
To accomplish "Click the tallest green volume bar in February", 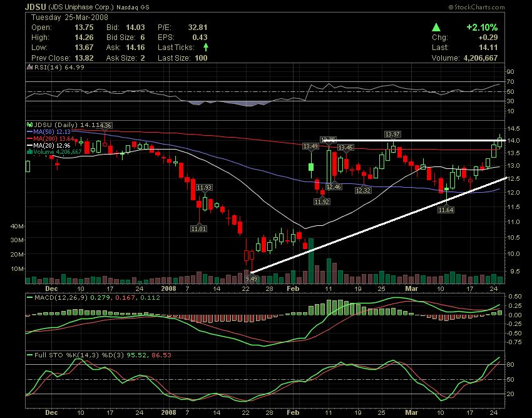I will point(311,261).
